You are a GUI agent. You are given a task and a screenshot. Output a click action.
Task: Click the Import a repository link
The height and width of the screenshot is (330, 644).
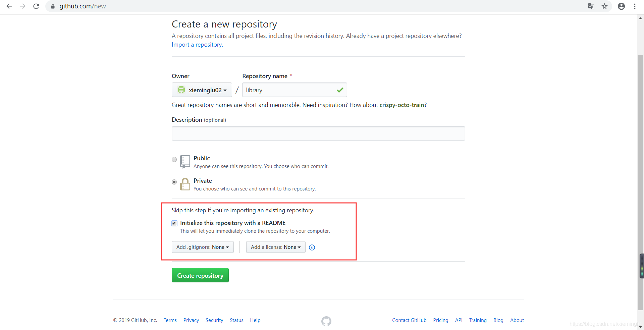[x=197, y=45]
